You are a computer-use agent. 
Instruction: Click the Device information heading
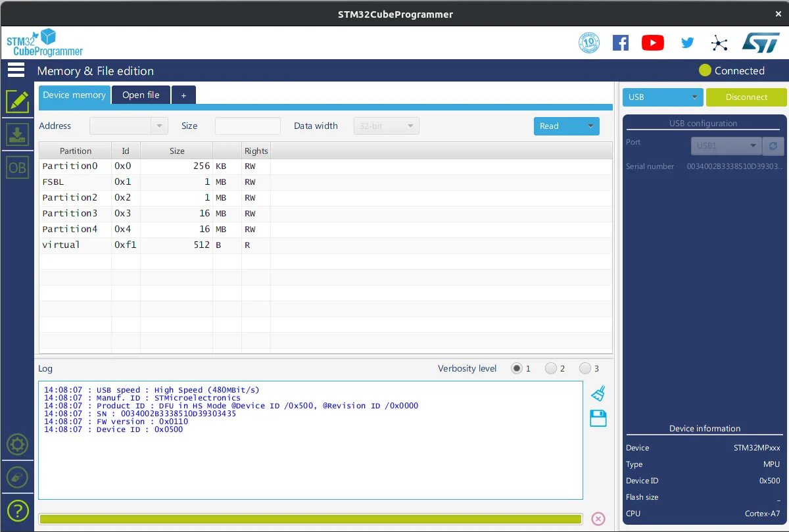click(705, 428)
